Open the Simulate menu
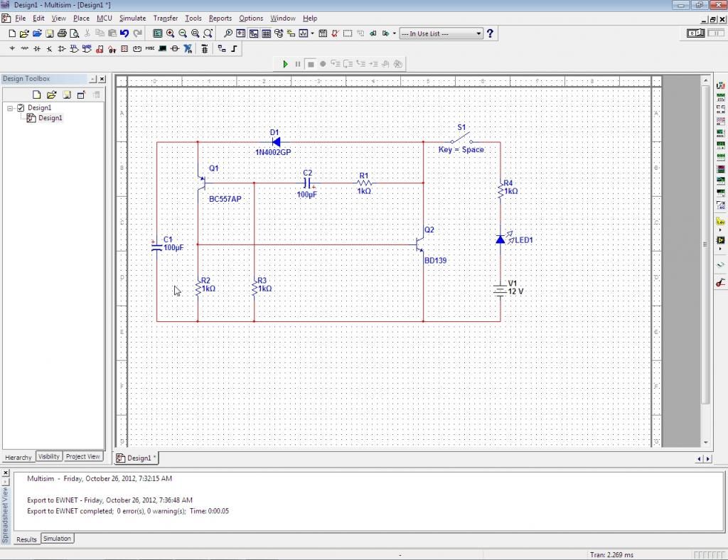The height and width of the screenshot is (560, 728). 132,18
